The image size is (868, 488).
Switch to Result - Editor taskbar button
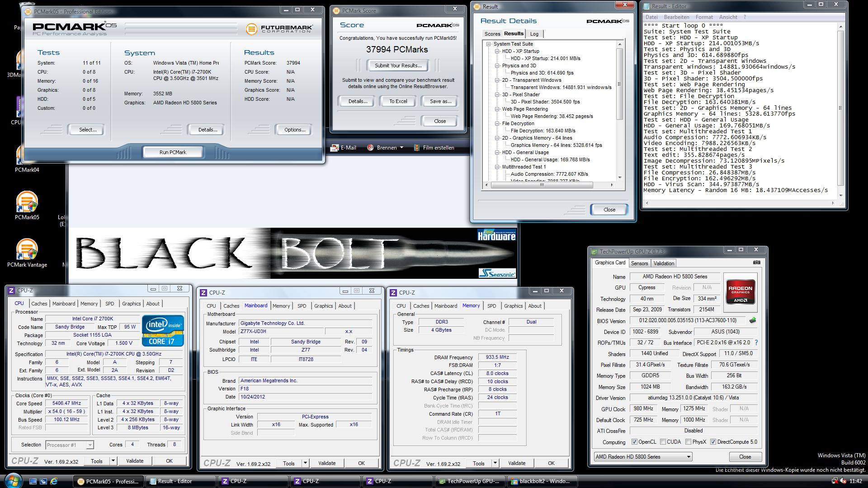pos(180,481)
